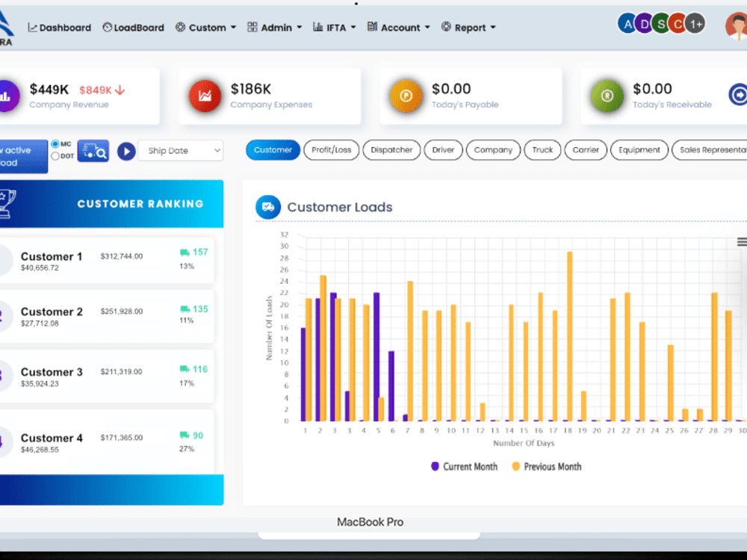Screen dimensions: 747x560
Task: Click the truck icon beside 135
Action: (185, 309)
